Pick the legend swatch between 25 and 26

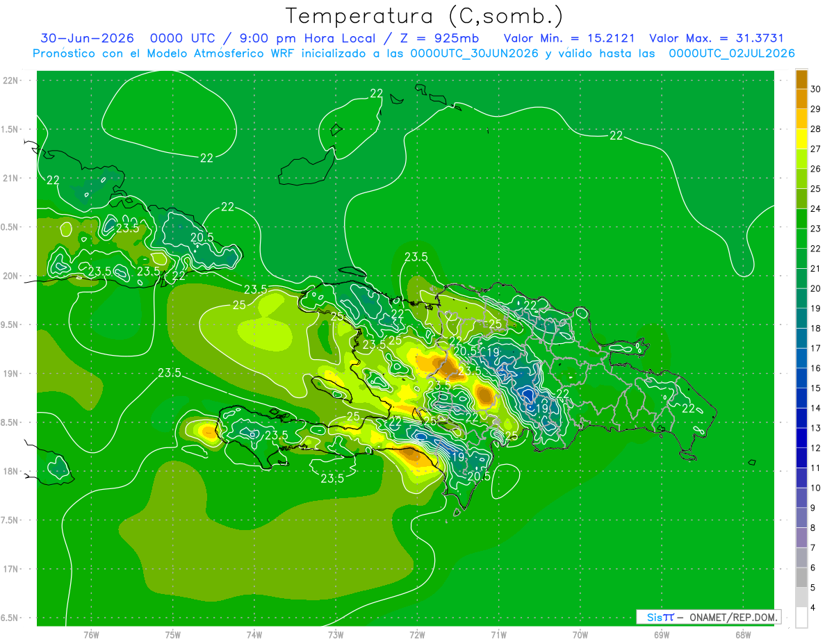click(x=801, y=179)
